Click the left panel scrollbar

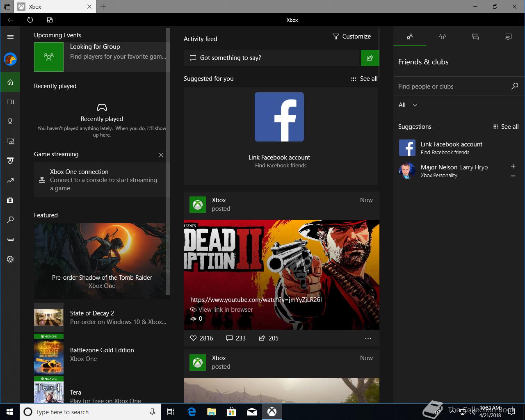point(167,161)
